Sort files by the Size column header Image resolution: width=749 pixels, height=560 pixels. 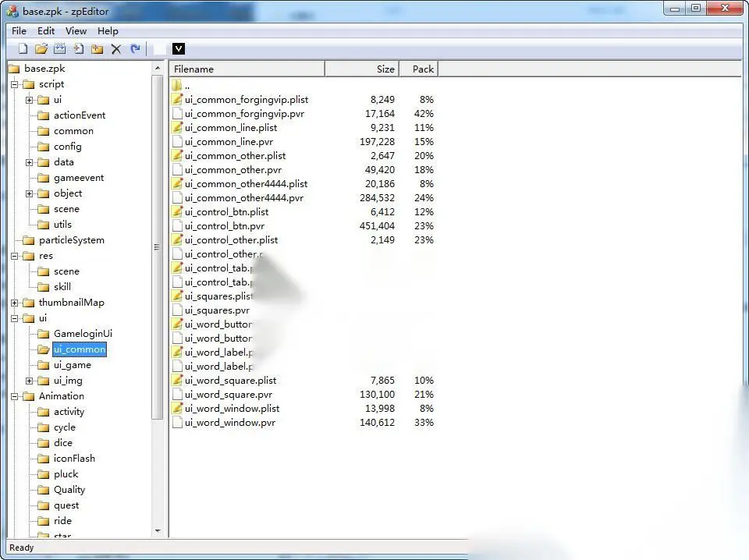[362, 69]
